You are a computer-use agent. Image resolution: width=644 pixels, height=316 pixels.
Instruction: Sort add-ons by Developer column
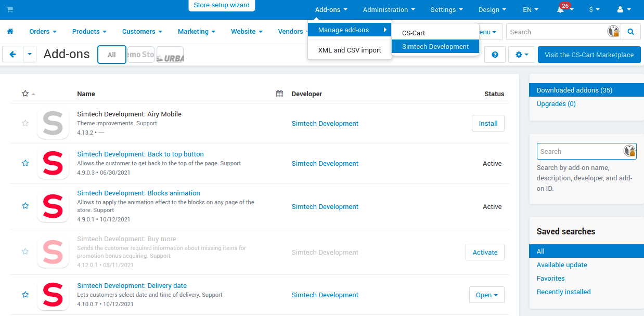click(x=306, y=94)
